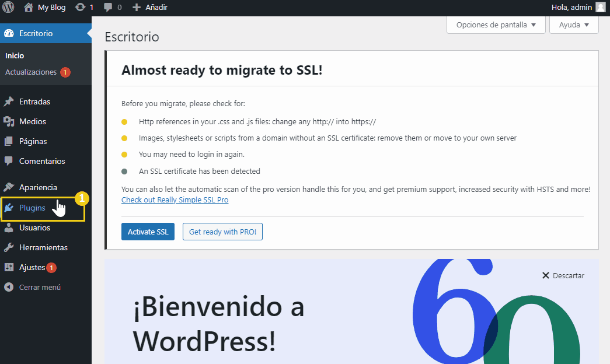
Task: Click the Herramientas wrench icon
Action: click(x=9, y=247)
